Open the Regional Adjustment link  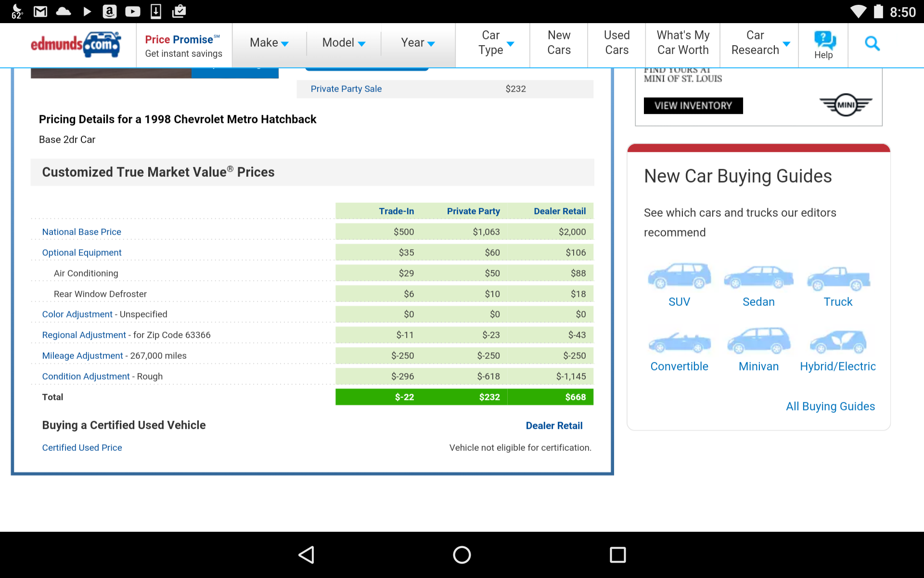(84, 335)
